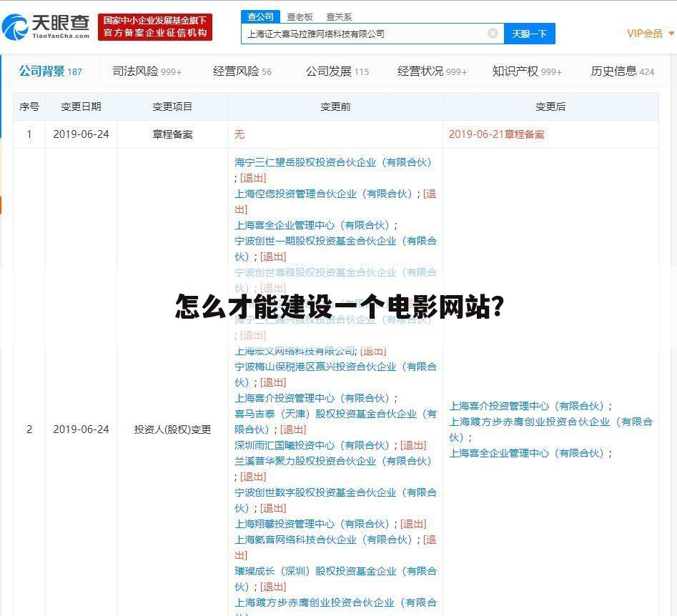Screen dimensions: 677x616
Task: Click the VIP会员 label
Action: point(645,34)
